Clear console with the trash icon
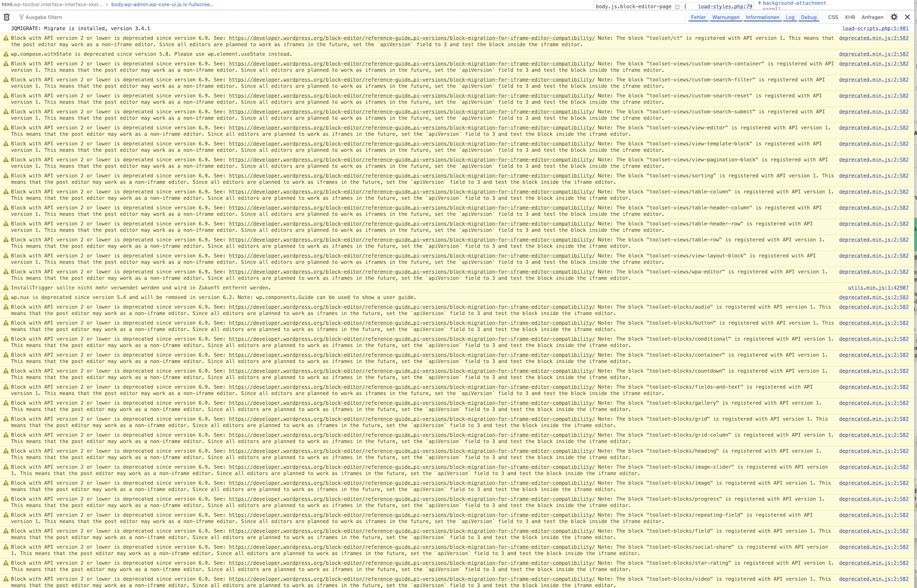Viewport: 917px width, 588px height. (6, 17)
